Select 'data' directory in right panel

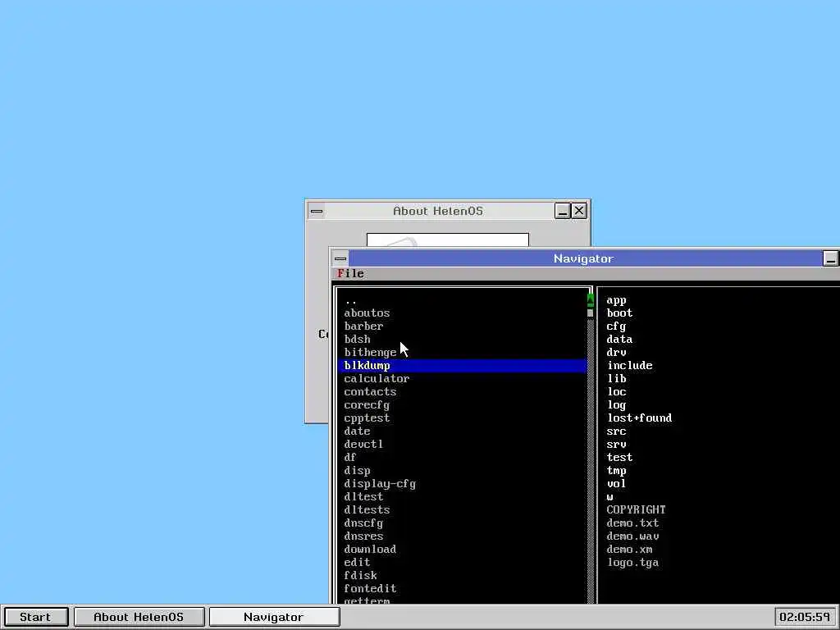point(620,340)
